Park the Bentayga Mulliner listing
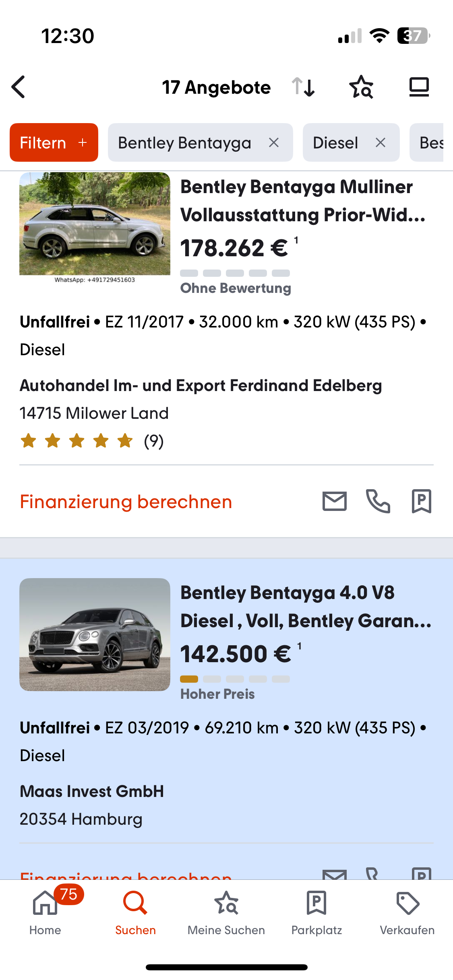This screenshot has height=980, width=453. click(x=421, y=501)
